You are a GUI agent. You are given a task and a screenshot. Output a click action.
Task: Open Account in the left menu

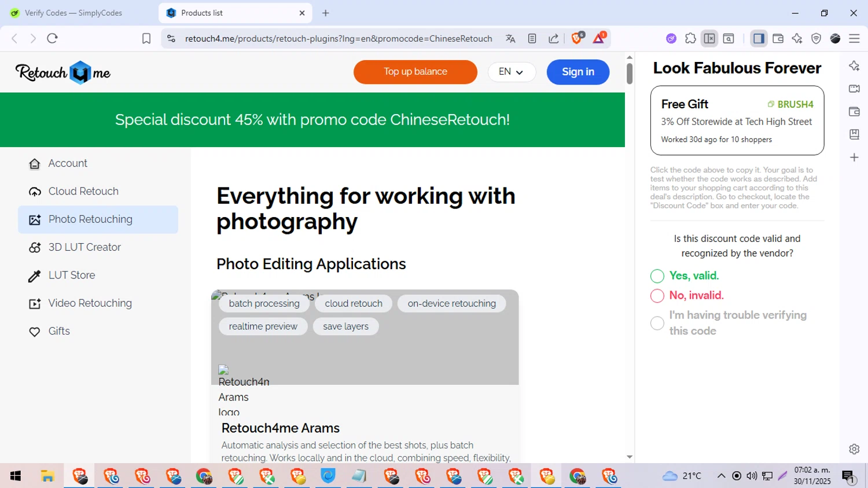pos(98,163)
